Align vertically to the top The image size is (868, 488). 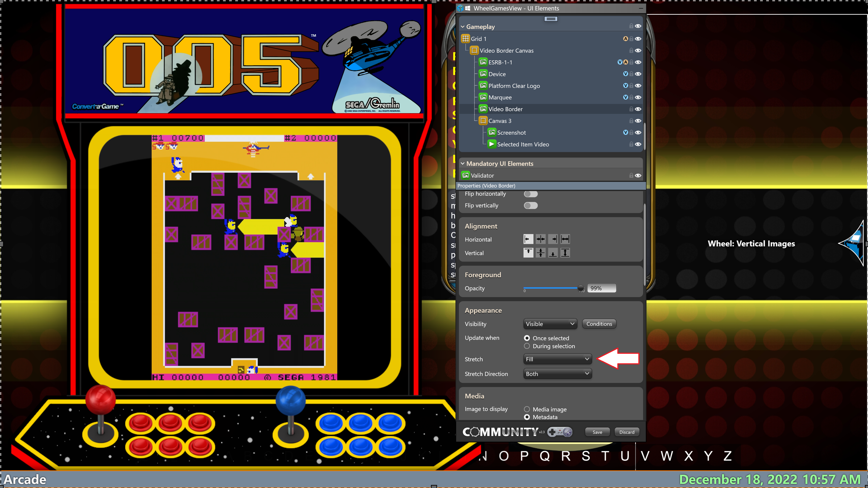(528, 253)
